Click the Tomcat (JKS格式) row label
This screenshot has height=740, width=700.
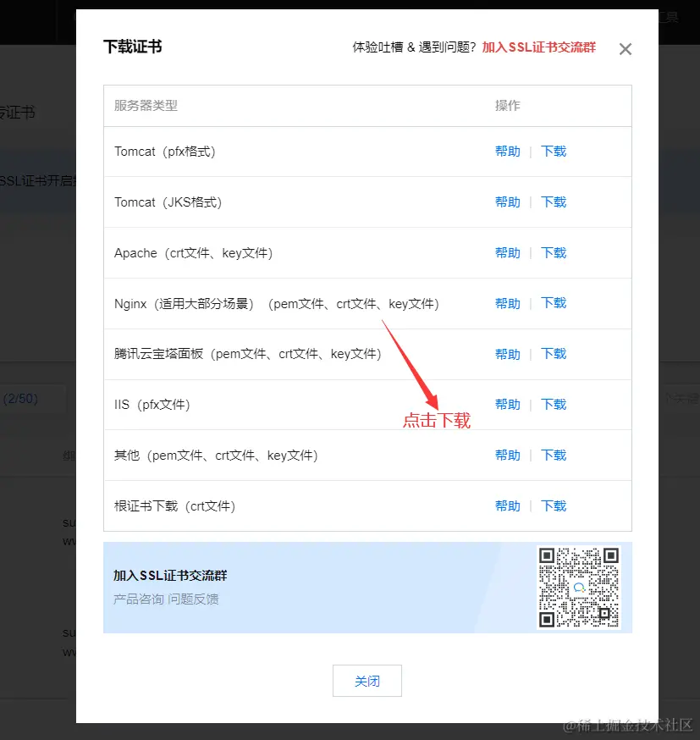pyautogui.click(x=168, y=202)
